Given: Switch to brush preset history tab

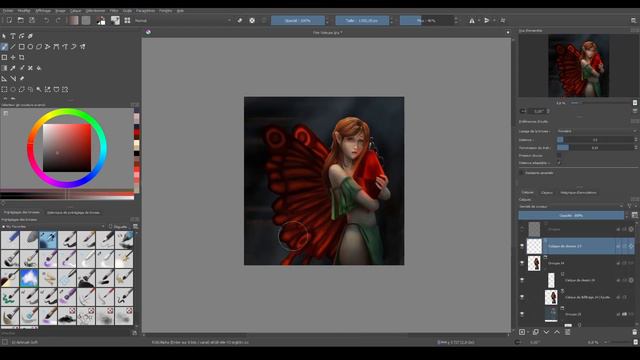Looking at the screenshot, I should click(x=73, y=212).
